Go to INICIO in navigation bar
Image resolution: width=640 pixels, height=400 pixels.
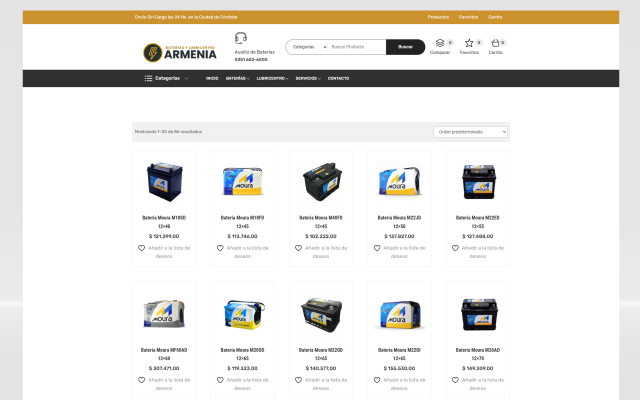pos(212,78)
